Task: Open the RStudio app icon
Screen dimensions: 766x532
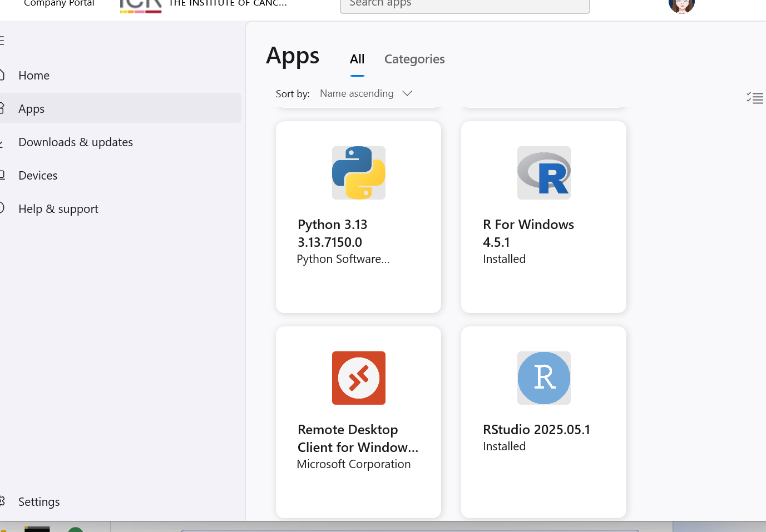Action: 544,378
